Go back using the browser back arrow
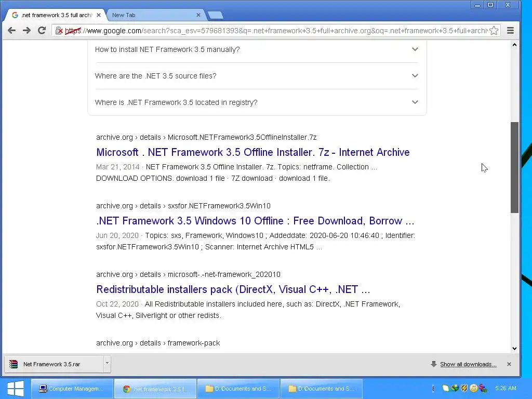The width and height of the screenshot is (532, 399). tap(11, 31)
